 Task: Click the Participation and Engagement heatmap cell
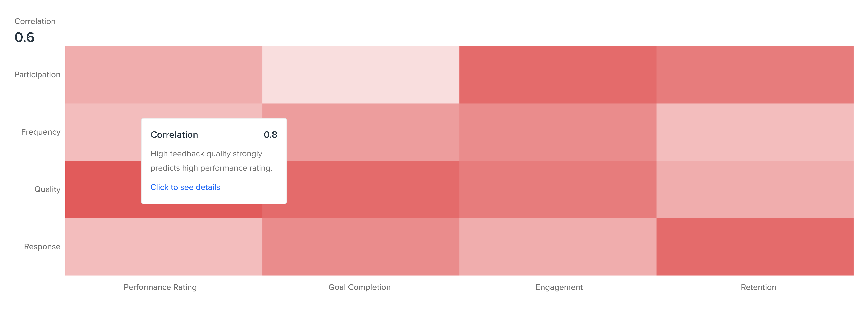(x=558, y=75)
